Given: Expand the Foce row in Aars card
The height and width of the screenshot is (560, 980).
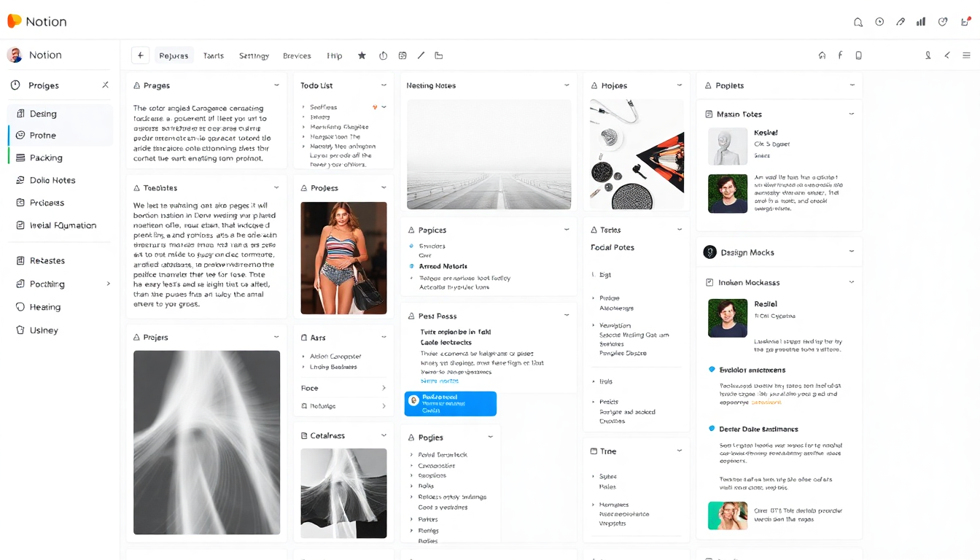Looking at the screenshot, I should point(384,388).
